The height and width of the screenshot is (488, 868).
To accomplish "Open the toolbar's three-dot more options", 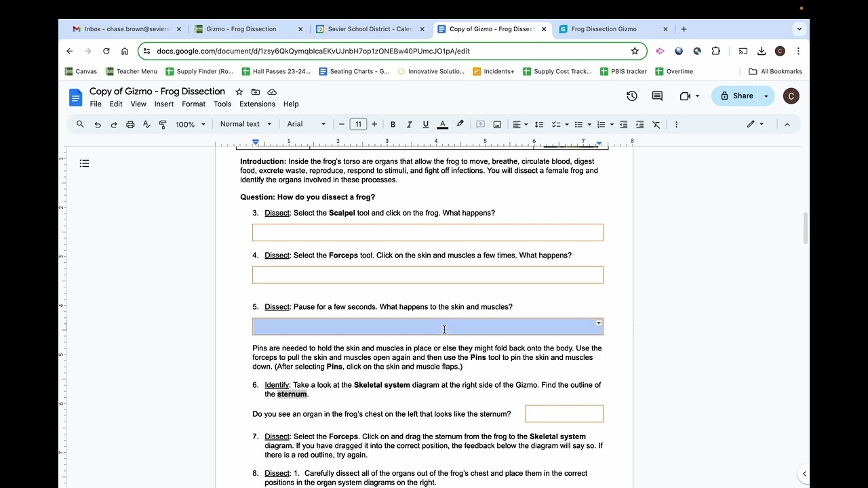I will click(x=676, y=124).
